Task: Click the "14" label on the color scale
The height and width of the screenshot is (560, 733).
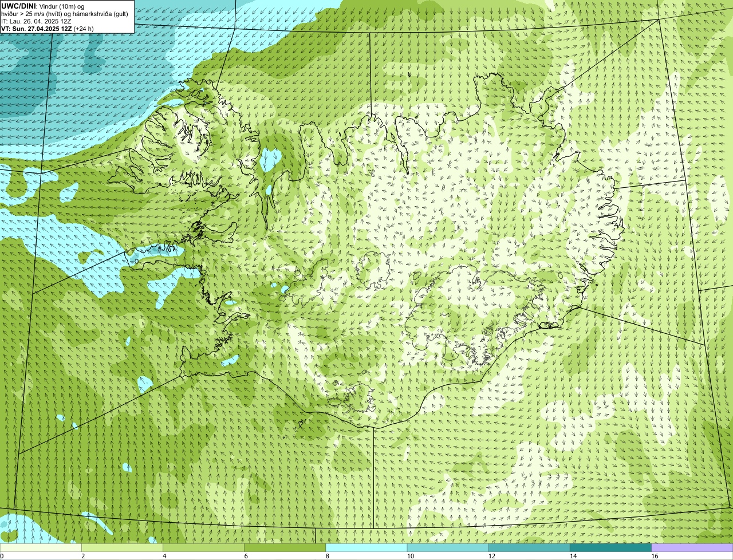Action: [x=573, y=556]
